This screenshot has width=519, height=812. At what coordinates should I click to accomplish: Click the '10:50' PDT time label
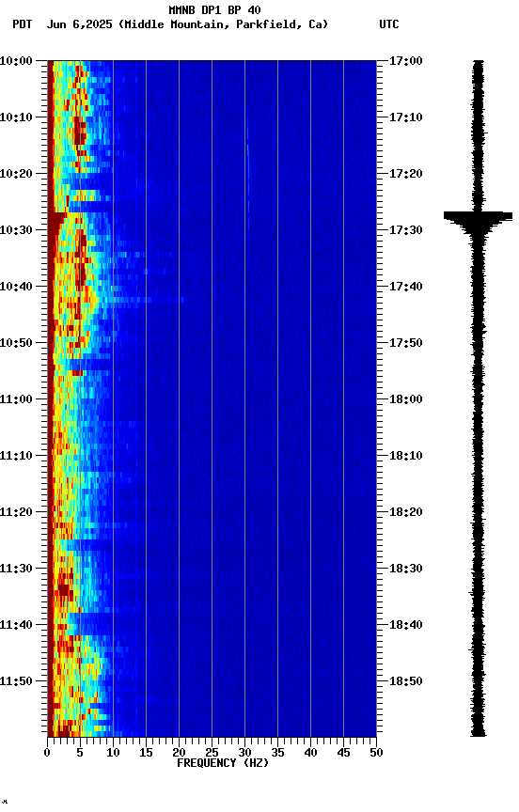click(x=16, y=343)
